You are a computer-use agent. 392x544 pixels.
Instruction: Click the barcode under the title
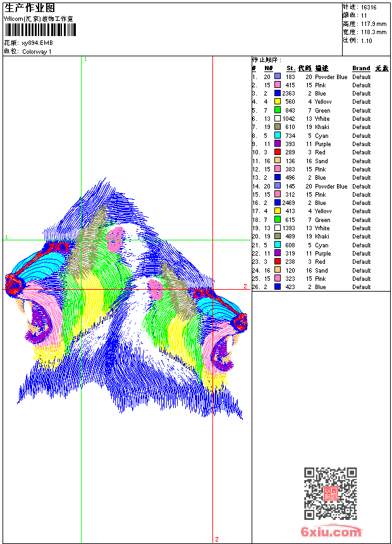pos(39,30)
